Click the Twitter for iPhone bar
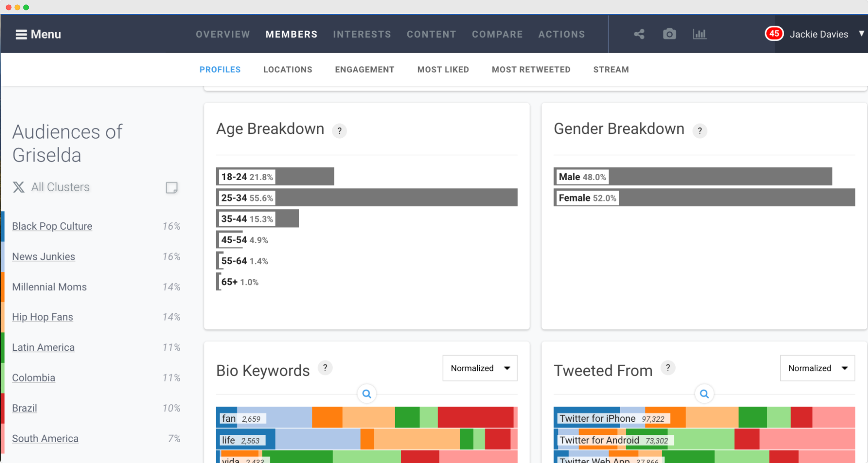Image resolution: width=868 pixels, height=463 pixels. [x=704, y=417]
